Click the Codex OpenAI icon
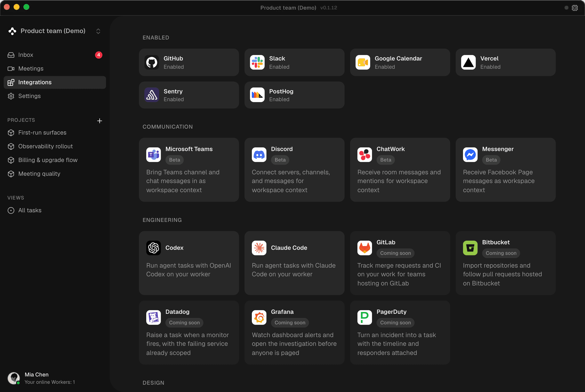Viewport: 585px width, 392px height. pos(154,248)
